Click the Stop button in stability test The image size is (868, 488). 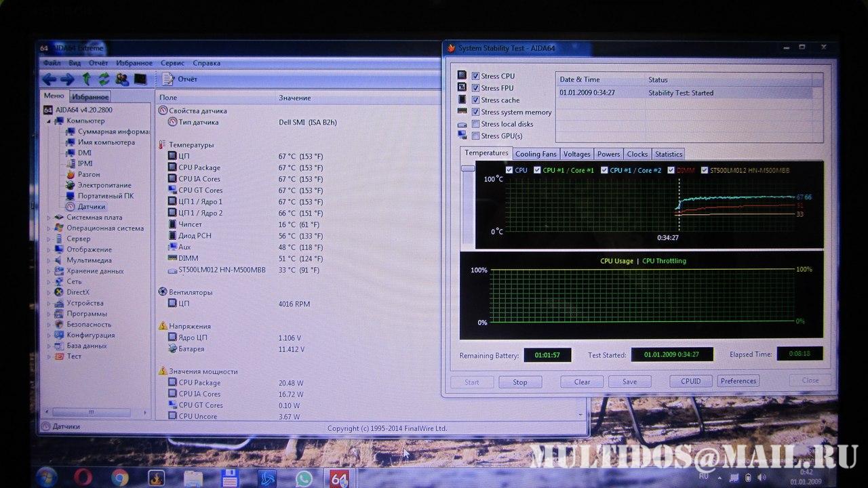click(x=520, y=382)
